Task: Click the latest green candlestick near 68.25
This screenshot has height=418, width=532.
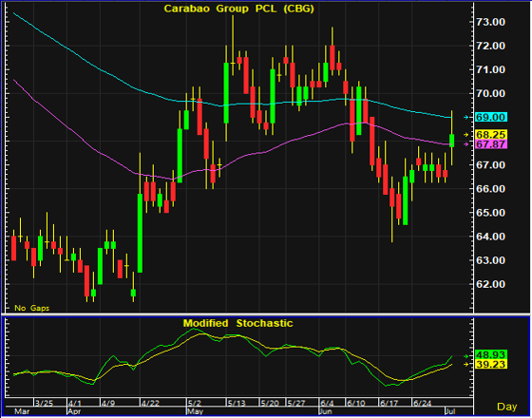Action: (451, 141)
